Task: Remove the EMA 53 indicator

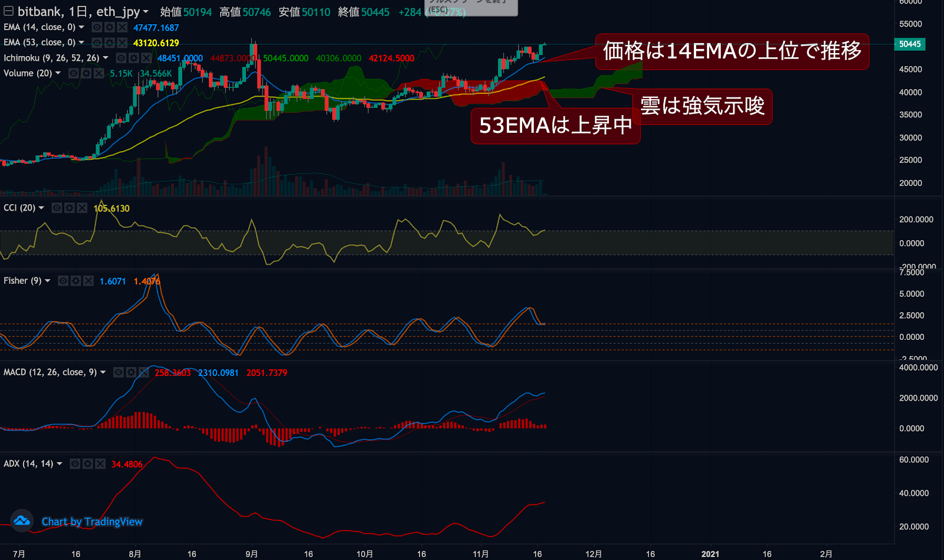Action: tap(122, 42)
